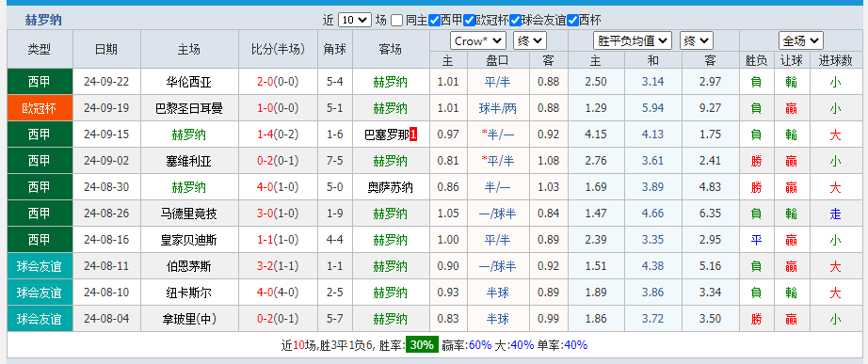Click the 类型 column header

40,49
